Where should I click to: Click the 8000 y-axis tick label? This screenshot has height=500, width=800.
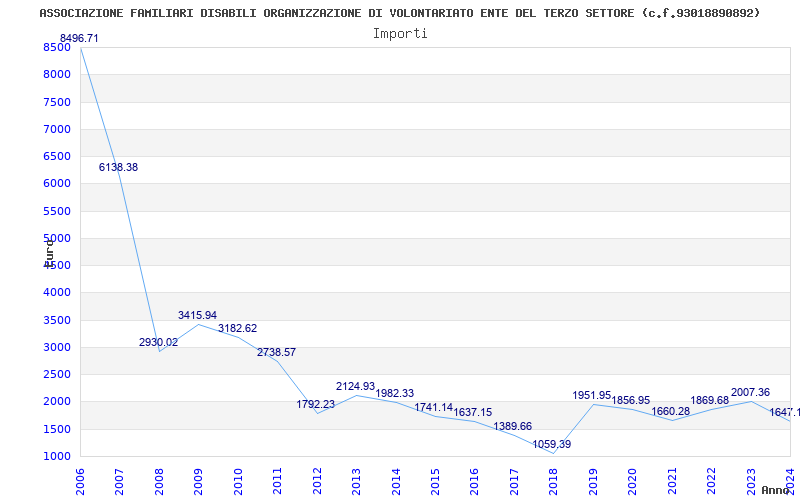(x=57, y=74)
